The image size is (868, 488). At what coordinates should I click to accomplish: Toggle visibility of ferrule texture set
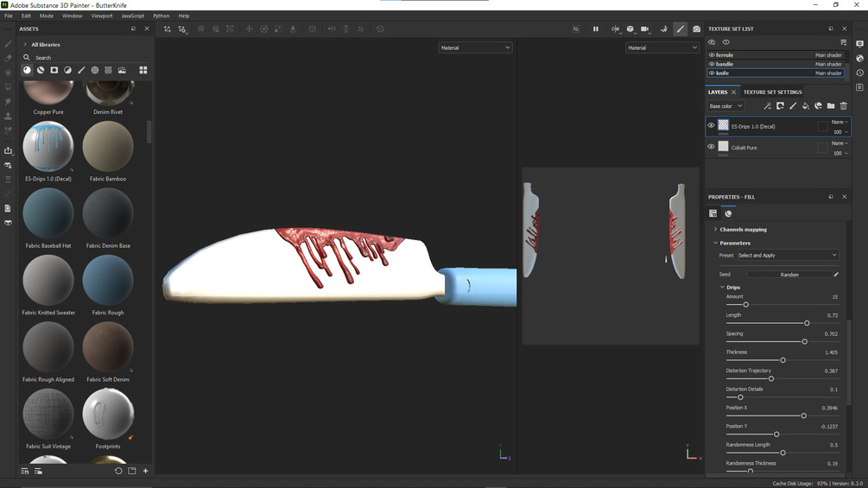712,54
